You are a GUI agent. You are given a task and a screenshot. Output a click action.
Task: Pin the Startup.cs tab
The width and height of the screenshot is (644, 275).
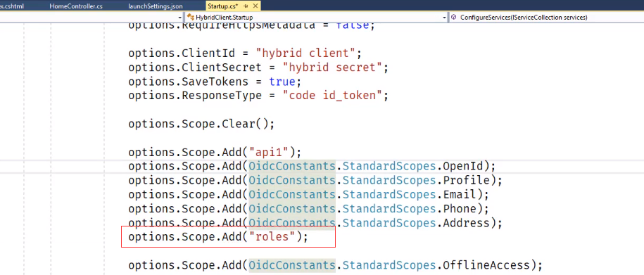pyautogui.click(x=246, y=6)
